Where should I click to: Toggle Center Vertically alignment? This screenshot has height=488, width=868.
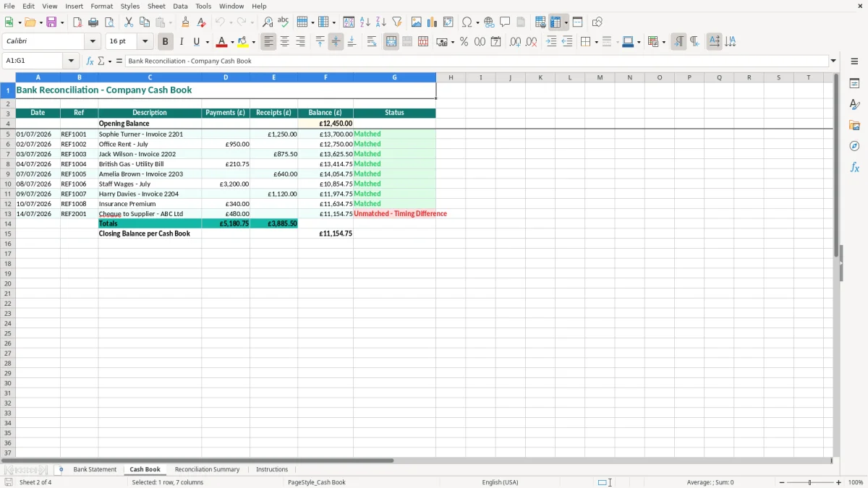click(x=336, y=42)
